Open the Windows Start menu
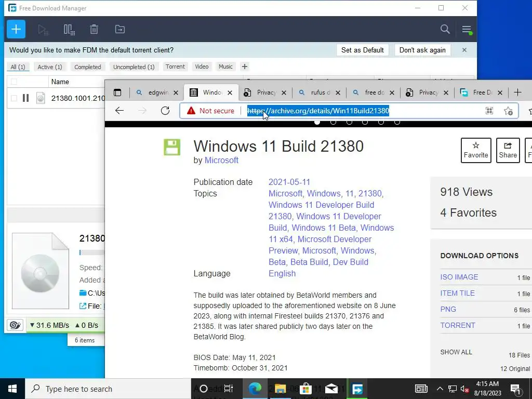The height and width of the screenshot is (399, 532). pos(12,389)
